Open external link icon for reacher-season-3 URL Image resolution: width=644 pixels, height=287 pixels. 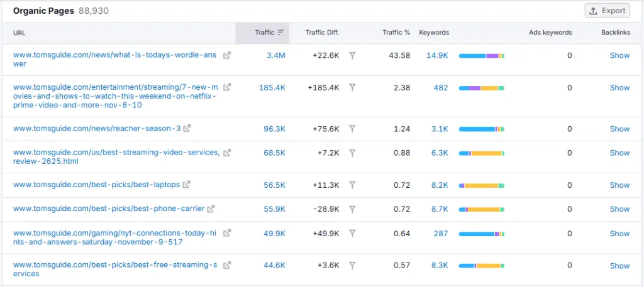tap(187, 129)
